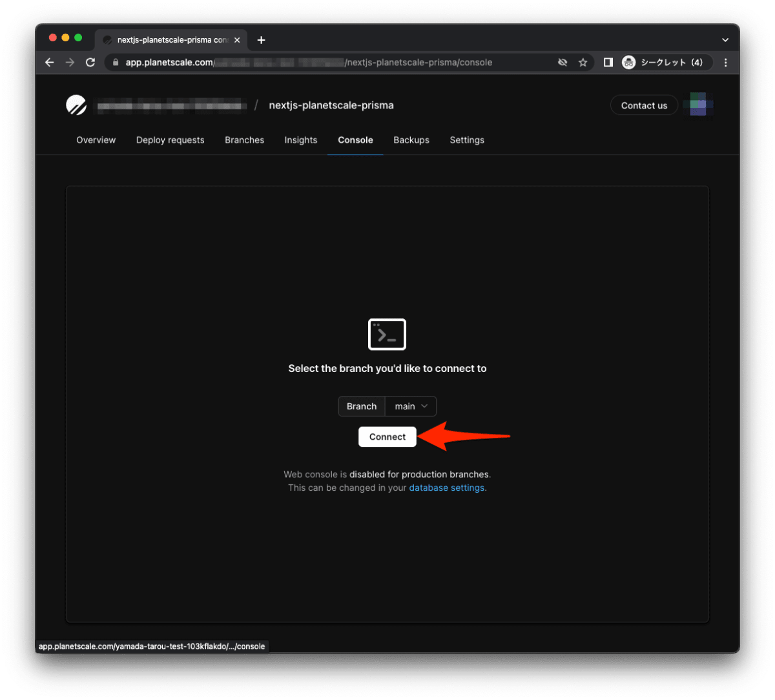
Task: Switch to the Insights tab
Action: click(301, 140)
